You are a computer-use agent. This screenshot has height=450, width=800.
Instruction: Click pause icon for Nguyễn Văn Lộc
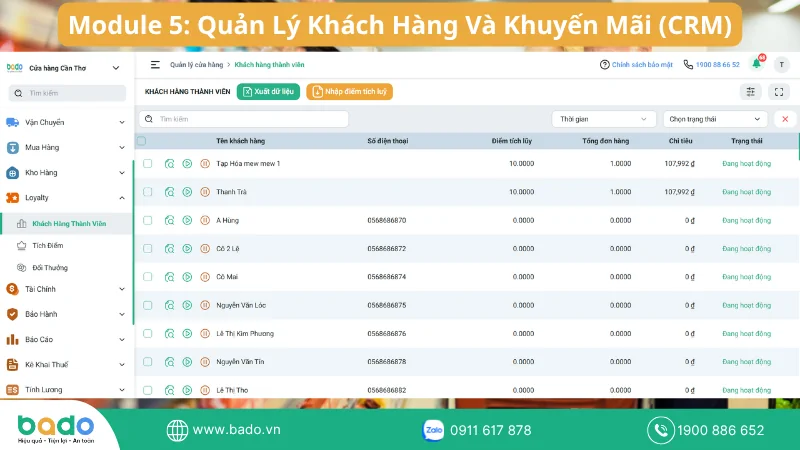coord(205,305)
